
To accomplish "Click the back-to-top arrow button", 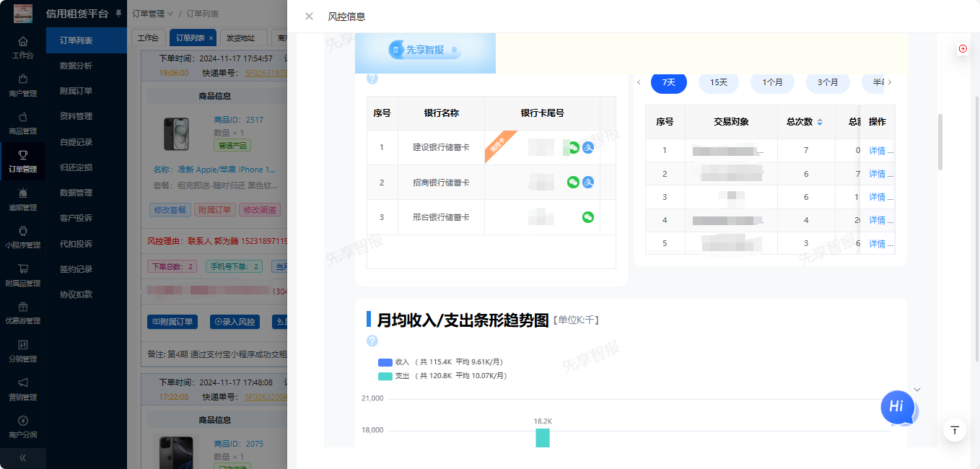I will pyautogui.click(x=955, y=430).
